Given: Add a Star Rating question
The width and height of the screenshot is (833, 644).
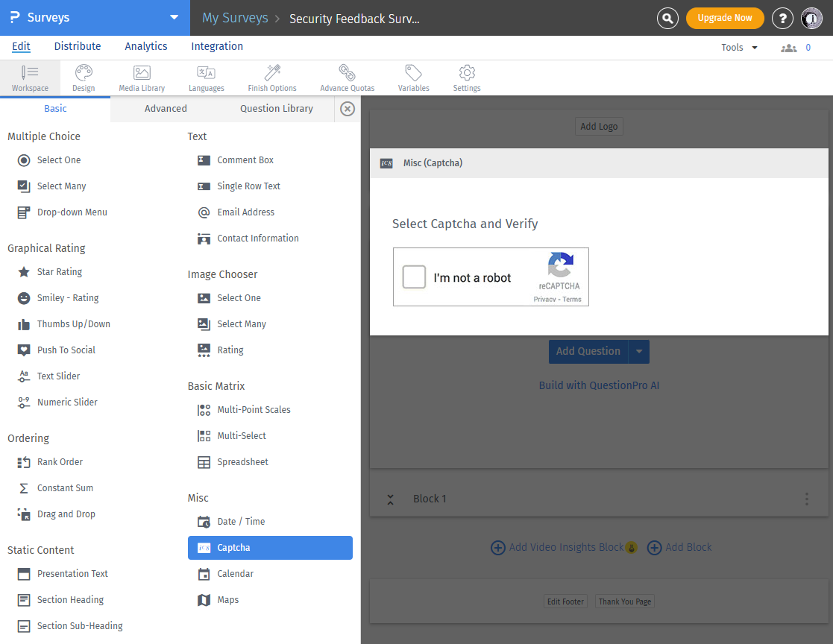Looking at the screenshot, I should pos(50,272).
